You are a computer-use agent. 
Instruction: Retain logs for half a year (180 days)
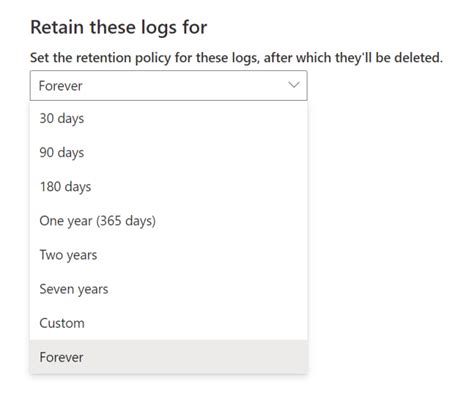tap(169, 186)
